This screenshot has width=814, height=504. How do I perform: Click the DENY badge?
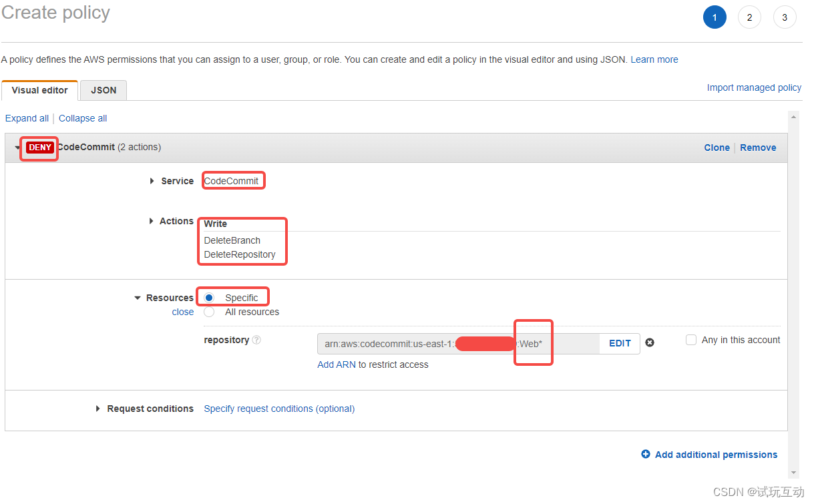(x=40, y=148)
